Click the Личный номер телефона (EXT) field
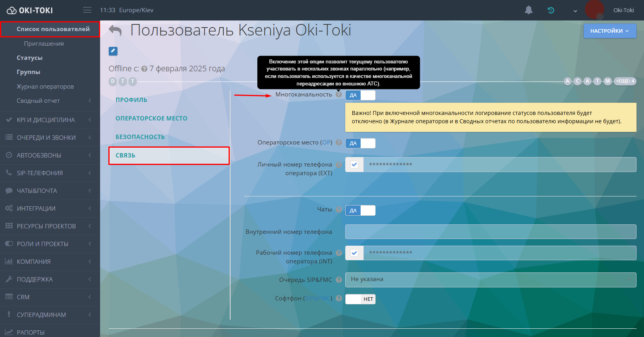Image resolution: width=644 pixels, height=337 pixels. pyautogui.click(x=500, y=165)
